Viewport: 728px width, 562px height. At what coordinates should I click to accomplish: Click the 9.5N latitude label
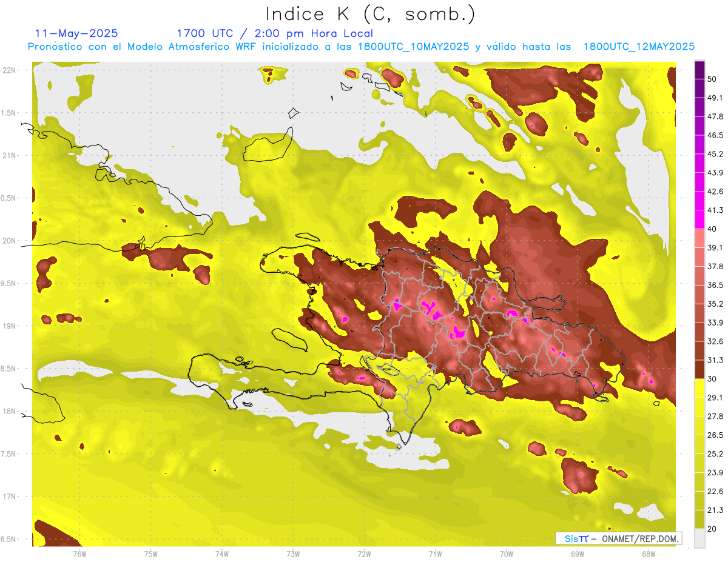9,283
